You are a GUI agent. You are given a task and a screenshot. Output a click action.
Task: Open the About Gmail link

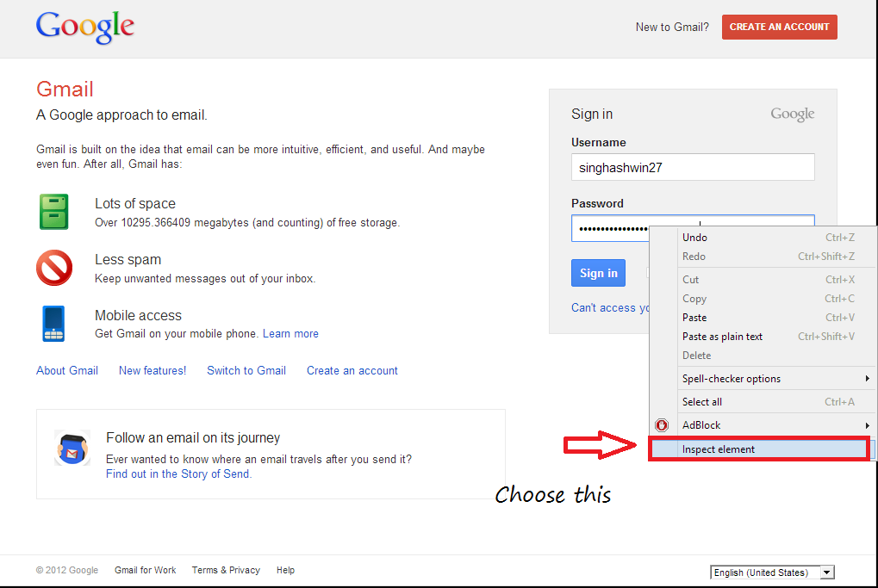(x=67, y=370)
